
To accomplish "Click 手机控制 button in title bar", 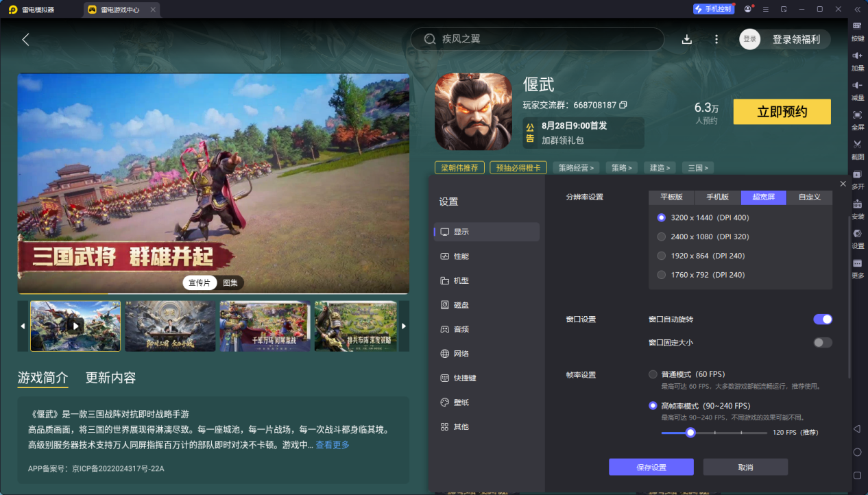I will (713, 10).
